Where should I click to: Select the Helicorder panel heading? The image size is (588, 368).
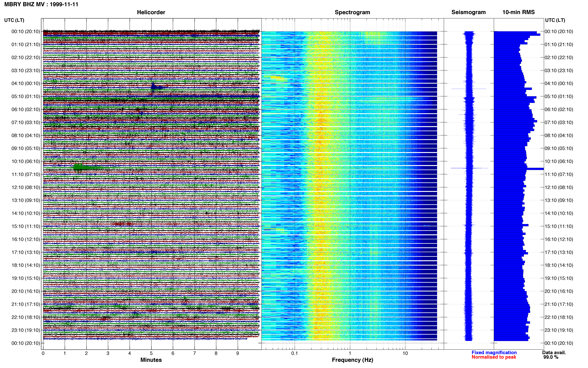pos(151,12)
